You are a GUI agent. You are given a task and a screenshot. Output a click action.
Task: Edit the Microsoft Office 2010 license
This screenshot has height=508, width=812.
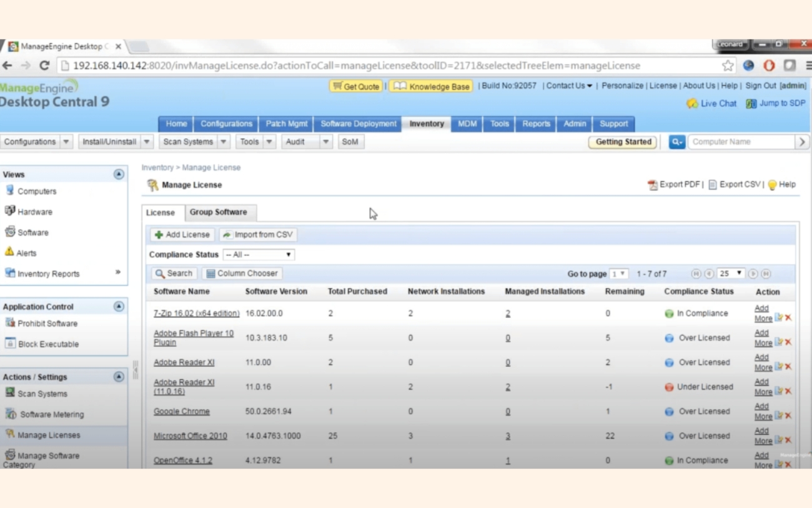tap(778, 440)
